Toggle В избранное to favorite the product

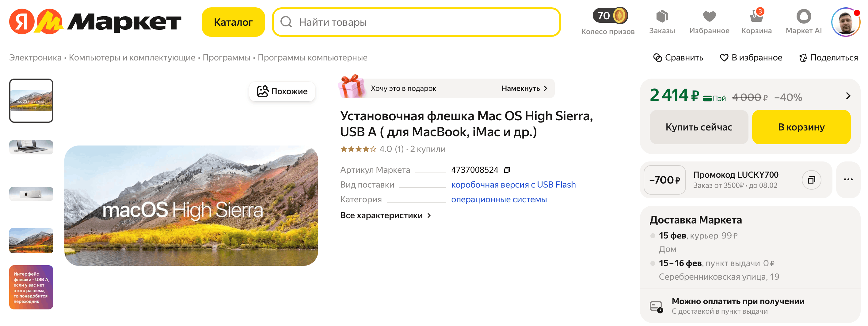tap(751, 57)
